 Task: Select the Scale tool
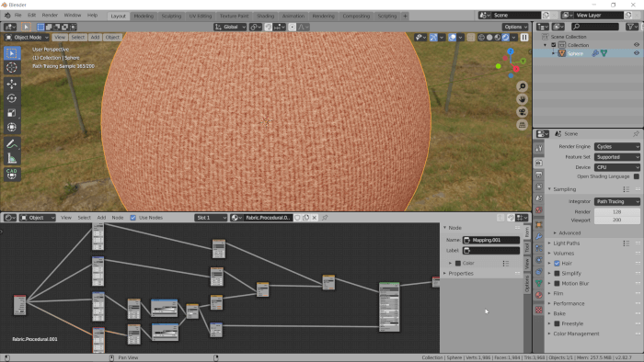[x=11, y=113]
